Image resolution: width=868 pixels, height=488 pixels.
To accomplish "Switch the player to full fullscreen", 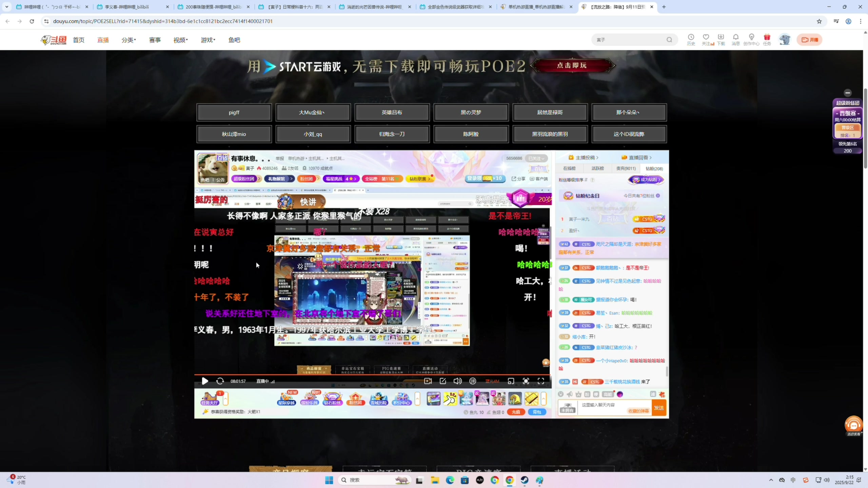I will (x=541, y=381).
